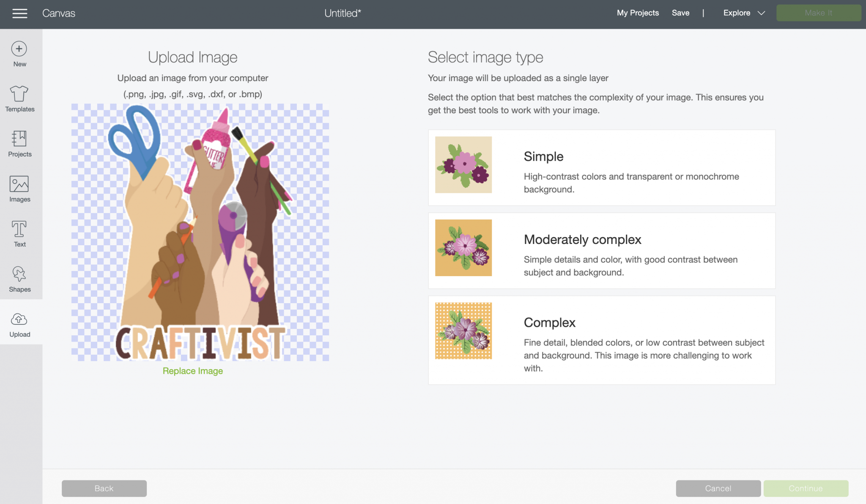Click 'Your image will be uploaded as a single layer'

(x=518, y=78)
